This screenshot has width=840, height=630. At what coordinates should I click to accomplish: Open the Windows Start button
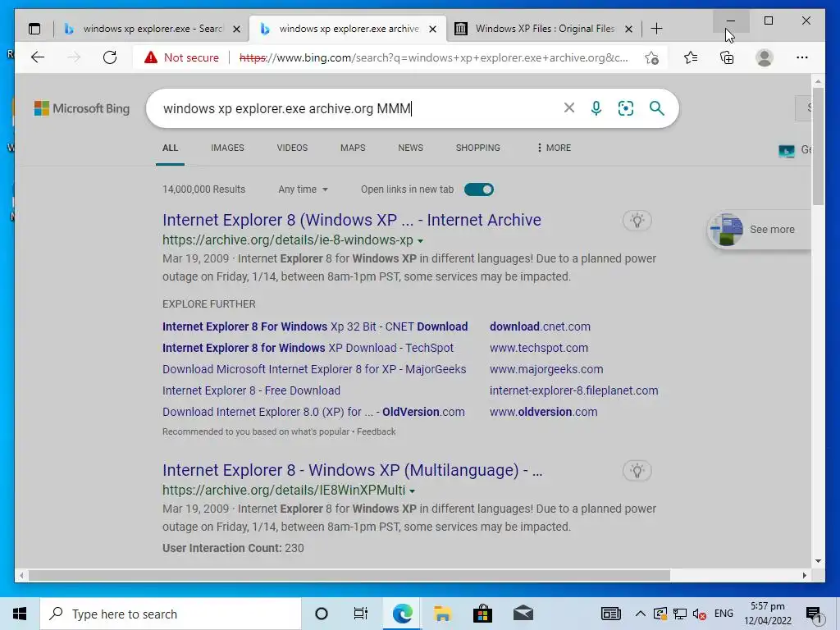(20, 614)
